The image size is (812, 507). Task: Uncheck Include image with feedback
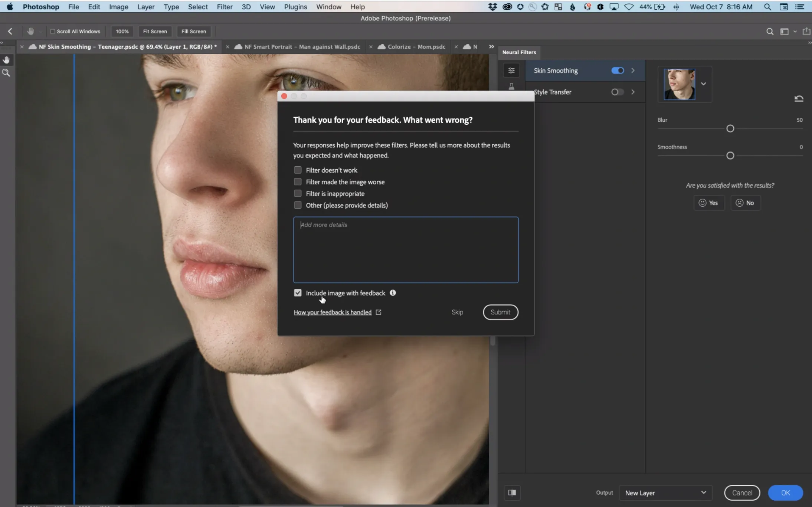(297, 292)
